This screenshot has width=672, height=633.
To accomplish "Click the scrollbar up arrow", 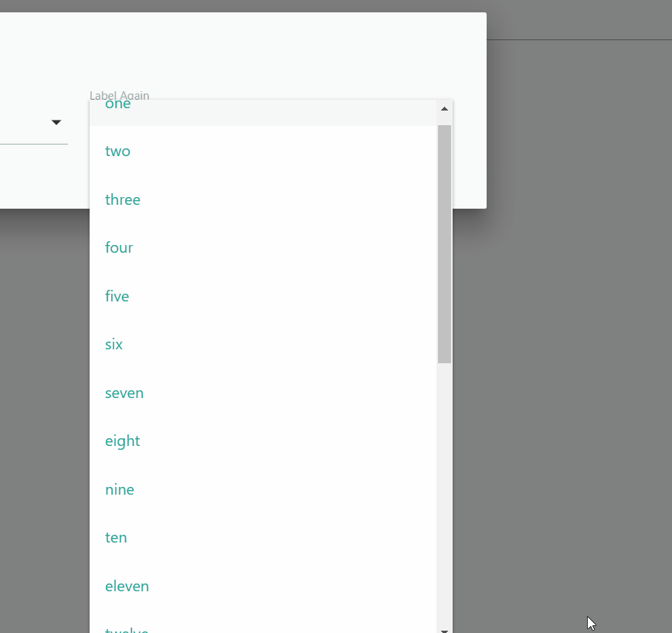I will (x=445, y=108).
